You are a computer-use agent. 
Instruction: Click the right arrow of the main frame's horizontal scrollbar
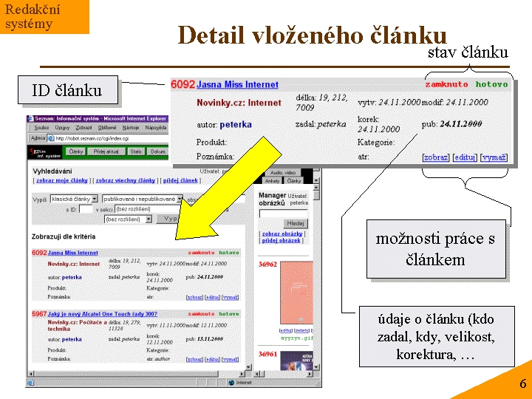pyautogui.click(x=242, y=374)
